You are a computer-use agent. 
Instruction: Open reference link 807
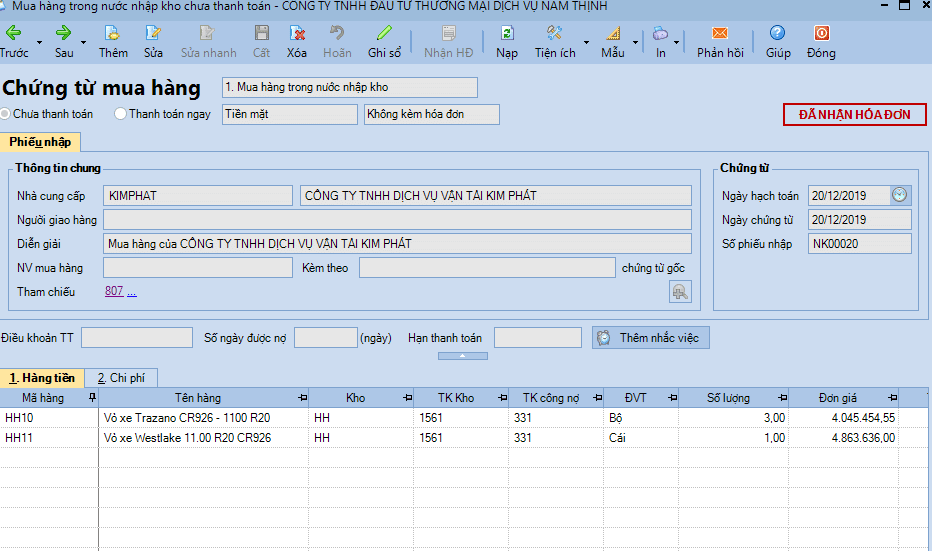point(114,291)
